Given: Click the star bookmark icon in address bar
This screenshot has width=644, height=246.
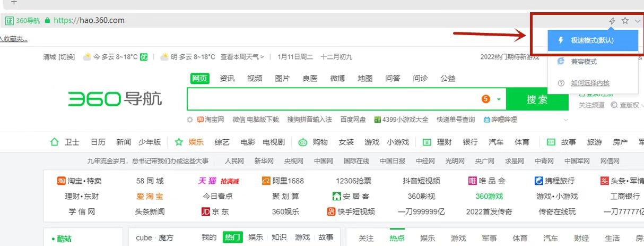Looking at the screenshot, I should [625, 21].
